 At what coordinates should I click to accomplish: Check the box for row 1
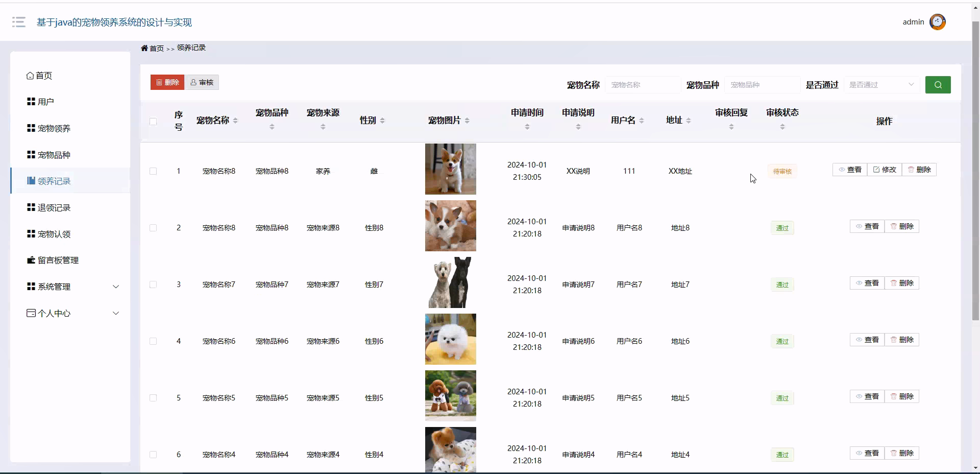(x=153, y=171)
